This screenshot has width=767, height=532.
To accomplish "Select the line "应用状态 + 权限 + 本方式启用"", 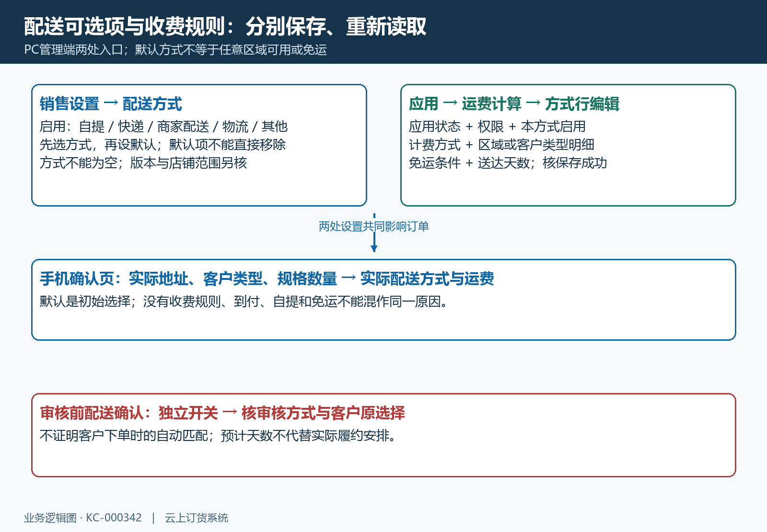I will (x=497, y=127).
